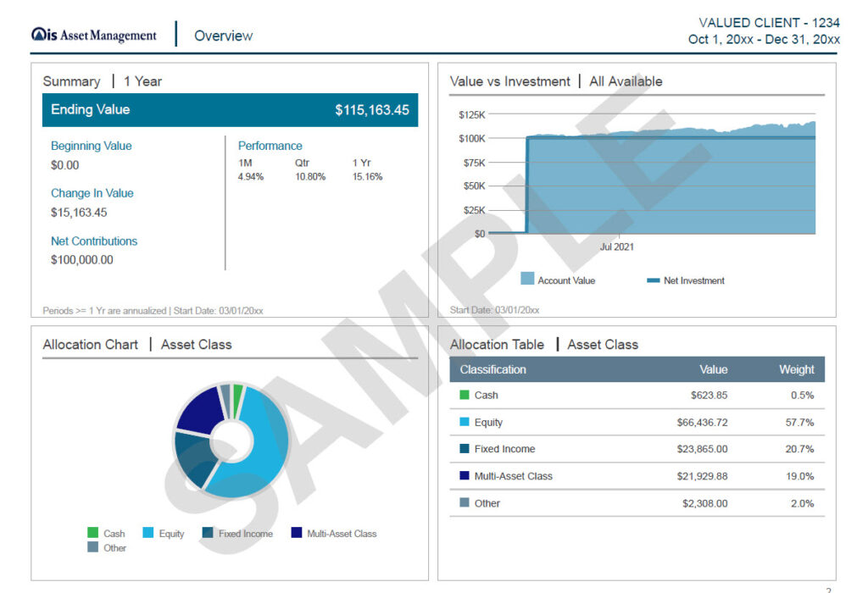Click the Equity row in allocation table
The height and width of the screenshot is (593, 868).
(637, 423)
